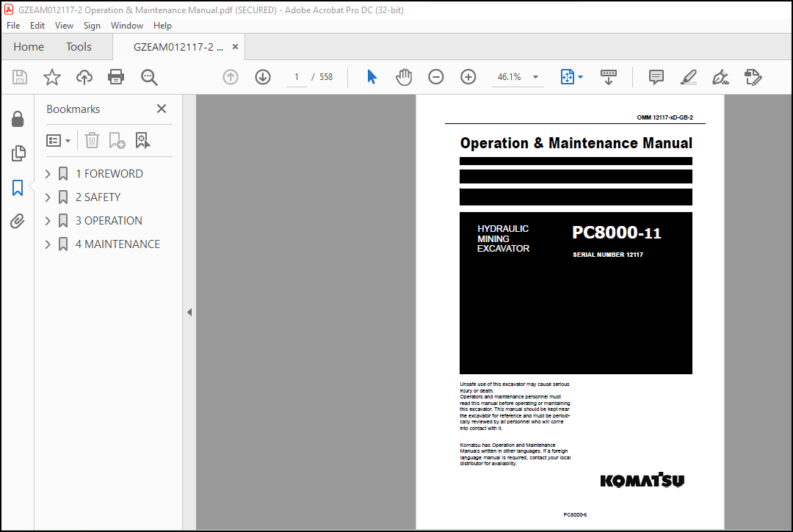Add document to starred favorites
Image resolution: width=793 pixels, height=532 pixels.
tap(51, 77)
